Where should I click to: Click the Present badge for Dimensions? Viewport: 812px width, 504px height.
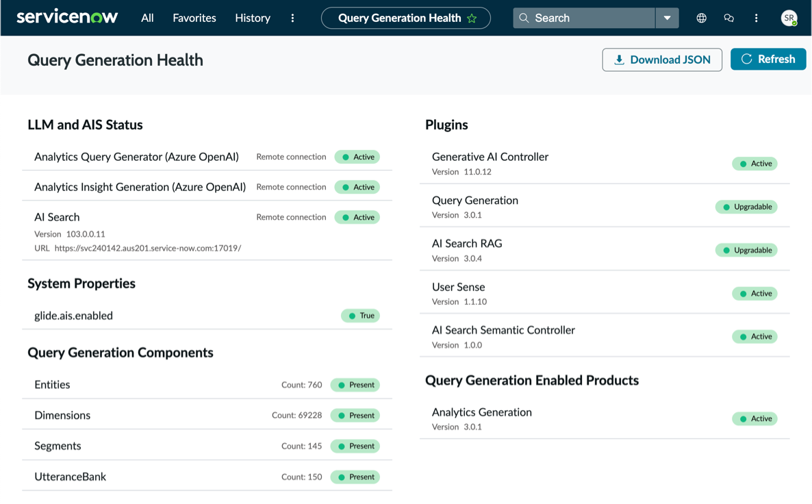coord(355,416)
